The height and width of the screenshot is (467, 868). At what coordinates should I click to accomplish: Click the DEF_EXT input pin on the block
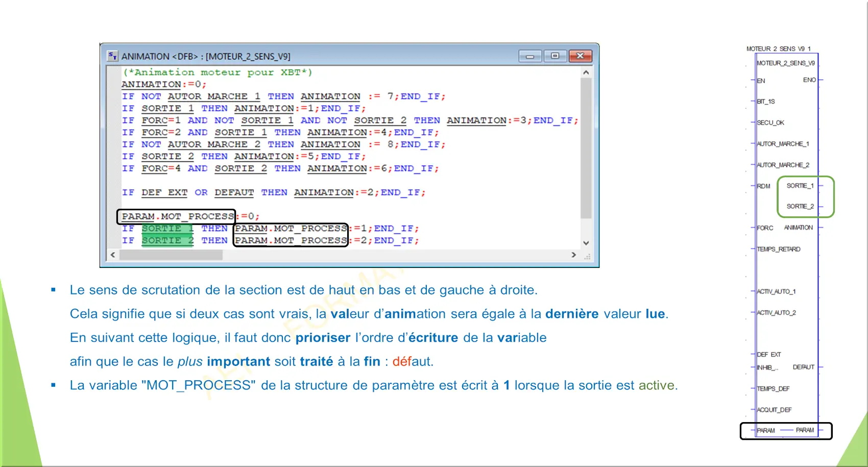tap(768, 354)
